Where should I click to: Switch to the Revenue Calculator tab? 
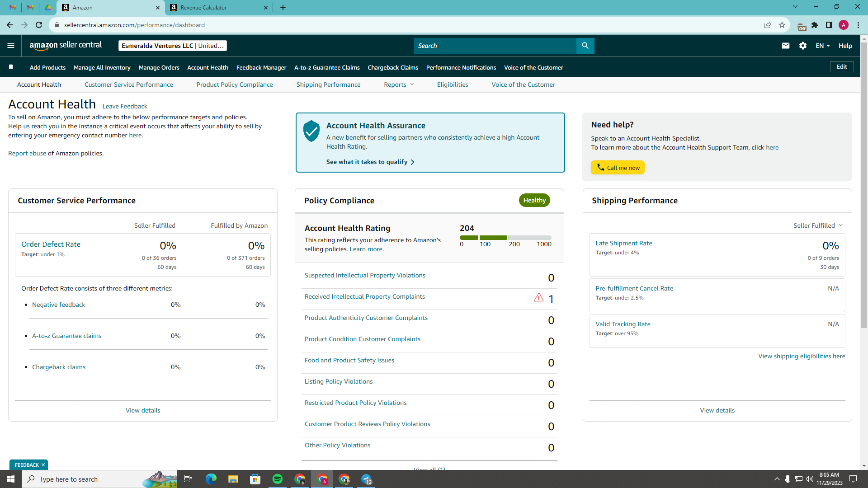(x=219, y=8)
